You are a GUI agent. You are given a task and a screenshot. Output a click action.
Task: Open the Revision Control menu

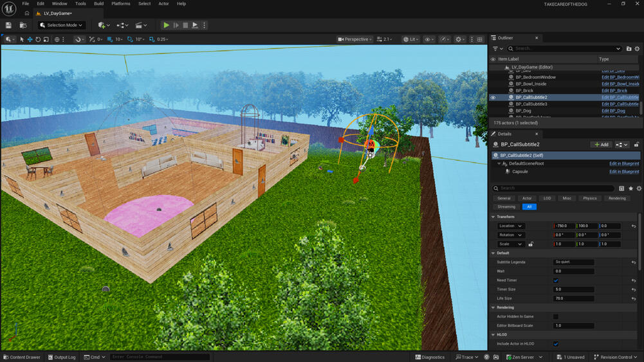click(615, 357)
